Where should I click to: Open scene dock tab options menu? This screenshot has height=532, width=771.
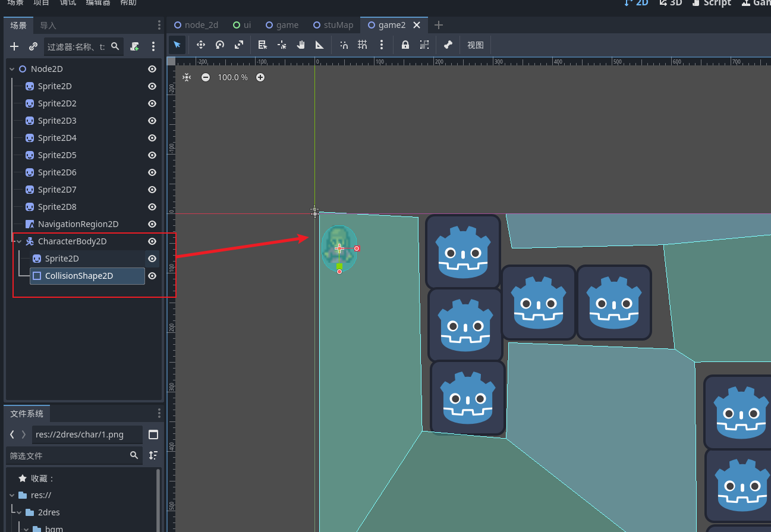[x=159, y=25]
